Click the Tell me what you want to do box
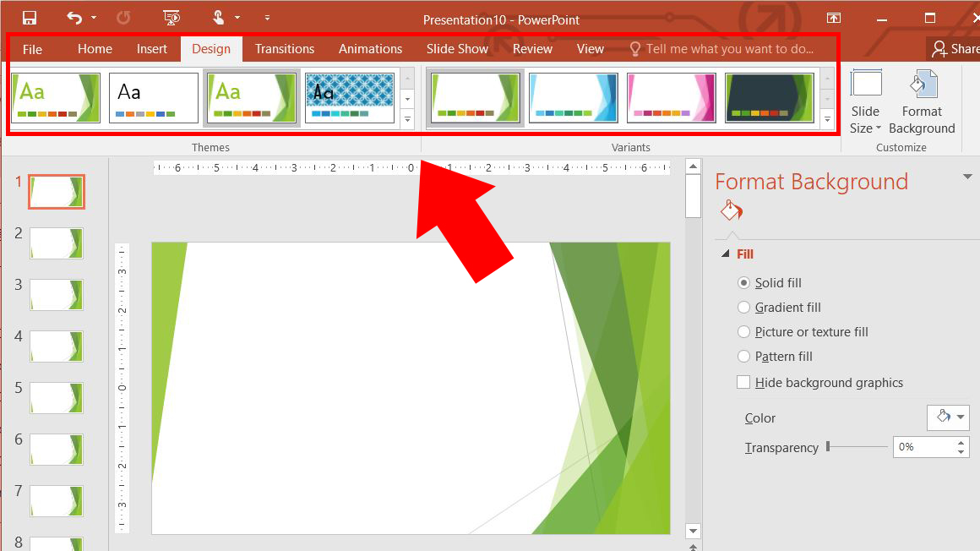Viewport: 980px width, 551px height. click(x=721, y=49)
